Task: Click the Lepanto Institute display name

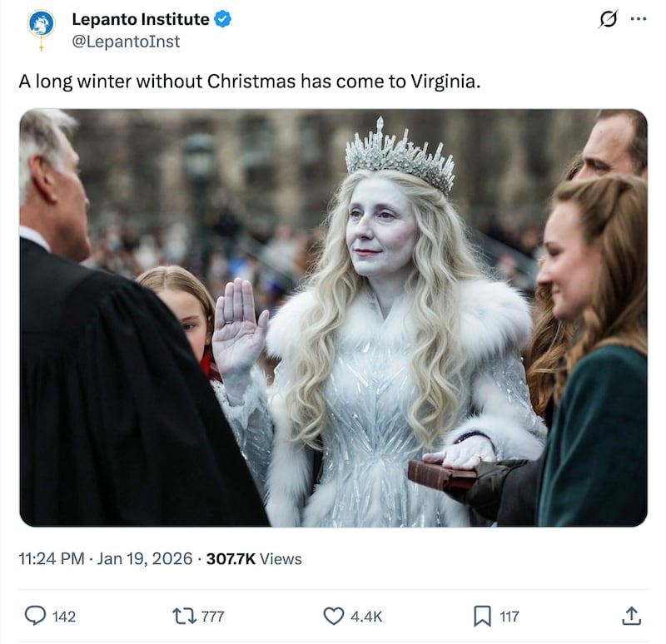Action: (140, 19)
